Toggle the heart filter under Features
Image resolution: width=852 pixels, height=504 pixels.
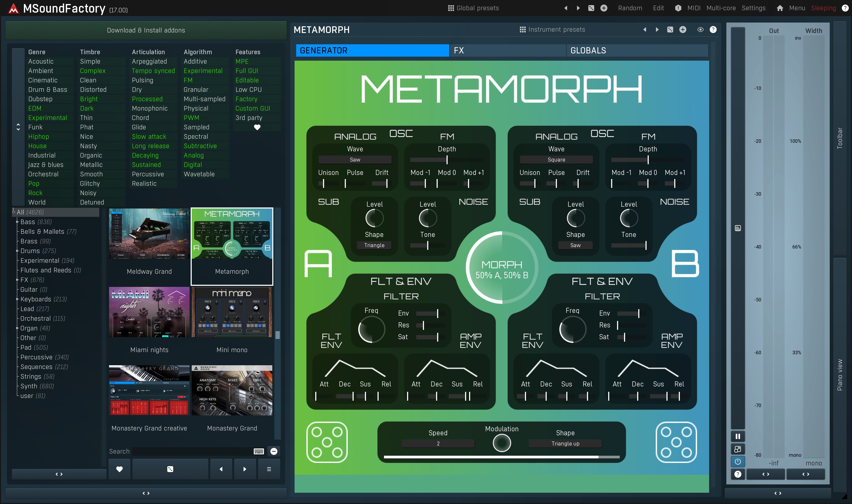click(x=257, y=127)
